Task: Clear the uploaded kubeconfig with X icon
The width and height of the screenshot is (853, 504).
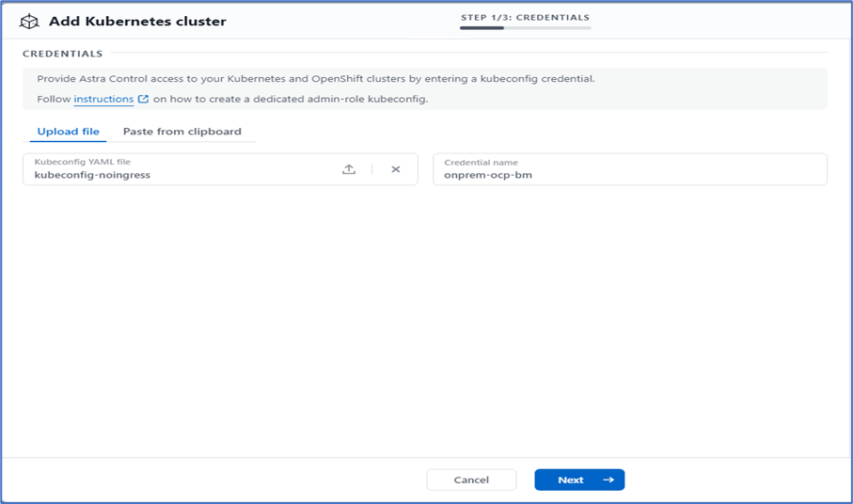Action: tap(396, 169)
